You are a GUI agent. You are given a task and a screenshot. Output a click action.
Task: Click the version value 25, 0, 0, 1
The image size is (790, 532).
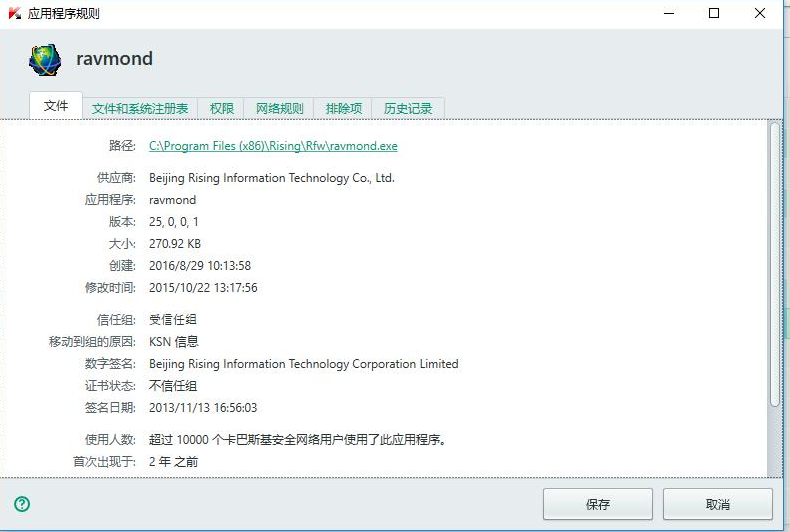point(174,222)
